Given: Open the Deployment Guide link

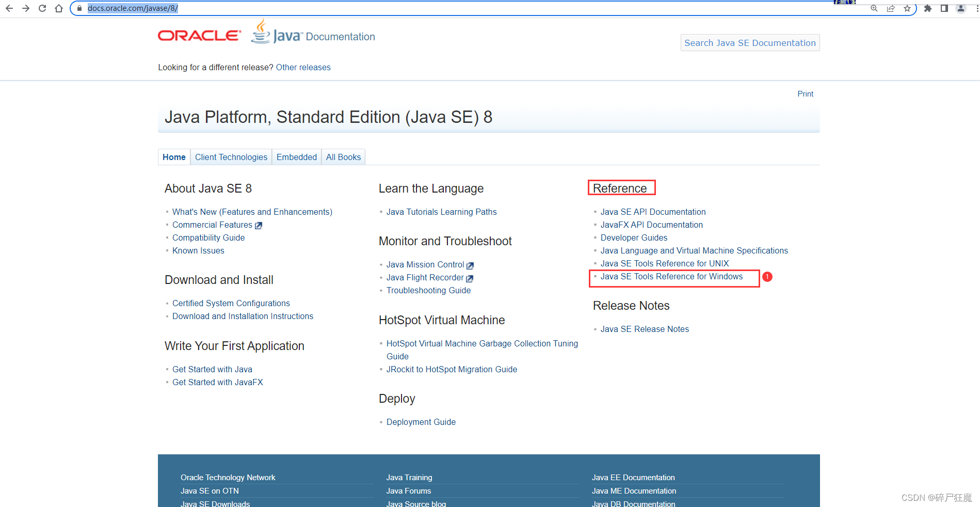Looking at the screenshot, I should tap(421, 422).
